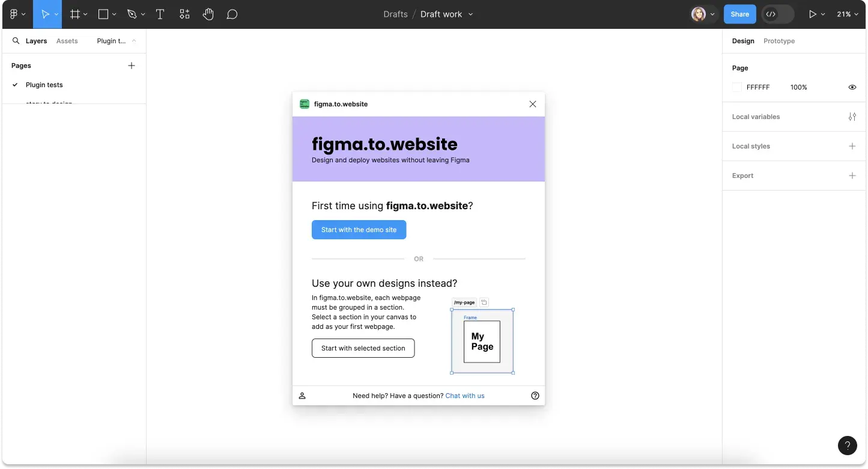Open the Figma main menu dropdown

(17, 14)
